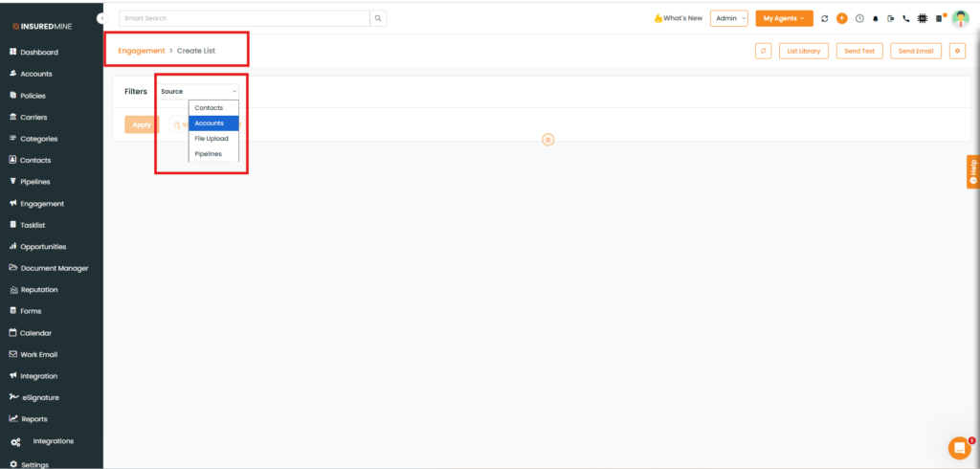980x469 pixels.
Task: Click the refresh button beside List Library
Action: [x=763, y=51]
